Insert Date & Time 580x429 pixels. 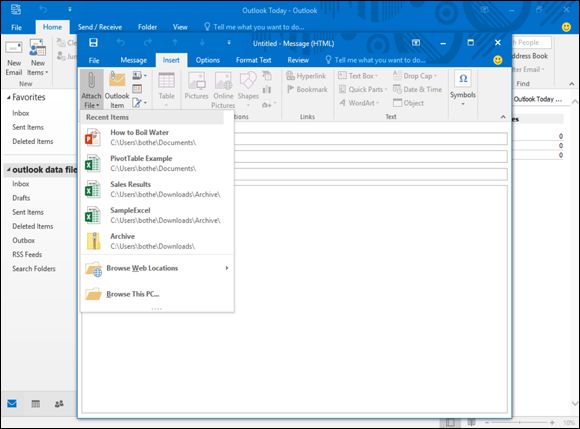[417, 89]
